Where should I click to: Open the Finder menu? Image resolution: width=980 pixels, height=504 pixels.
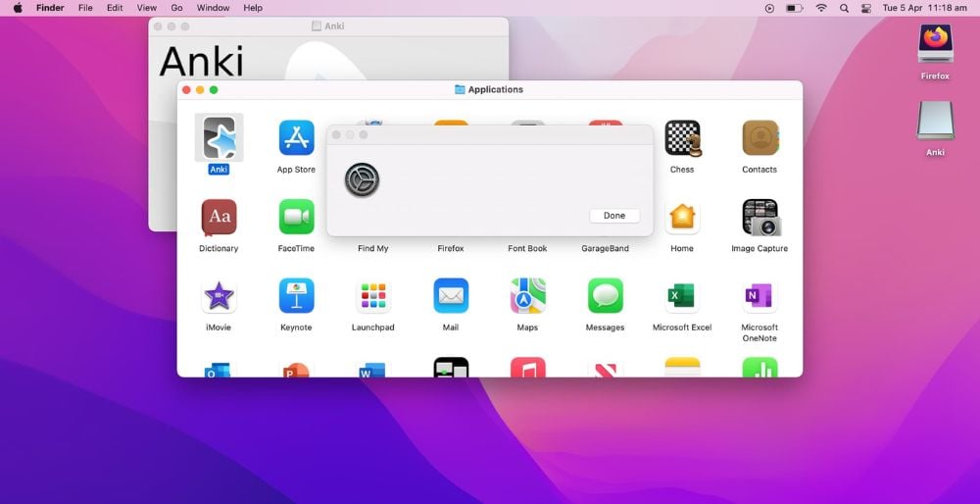point(50,8)
